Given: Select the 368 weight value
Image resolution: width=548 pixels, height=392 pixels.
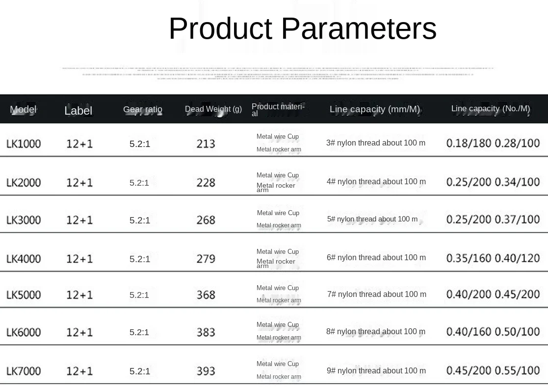Looking at the screenshot, I should (x=206, y=294).
